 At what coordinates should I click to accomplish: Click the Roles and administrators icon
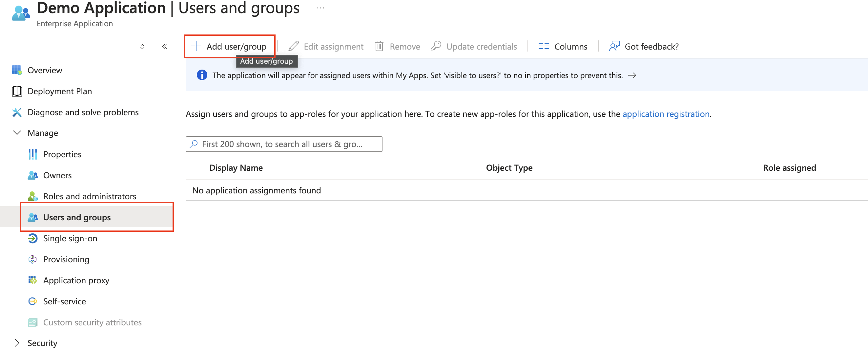33,196
